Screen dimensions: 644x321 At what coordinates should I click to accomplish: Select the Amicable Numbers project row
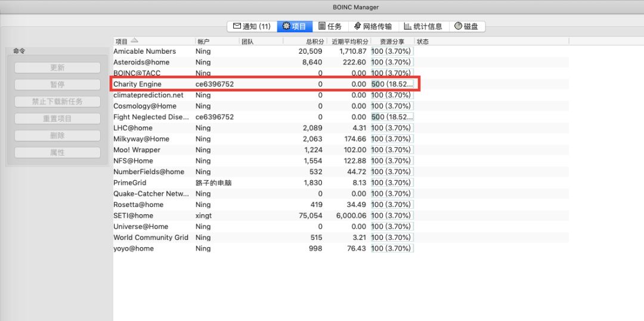point(341,51)
